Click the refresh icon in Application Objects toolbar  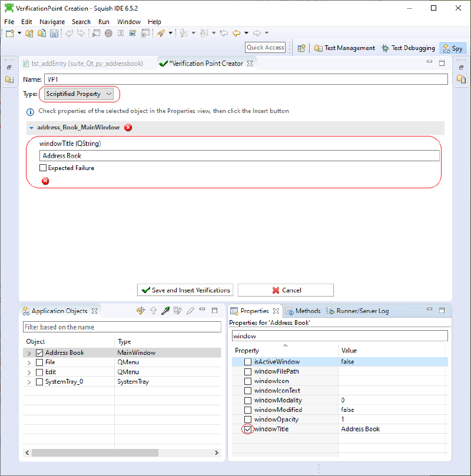141,311
